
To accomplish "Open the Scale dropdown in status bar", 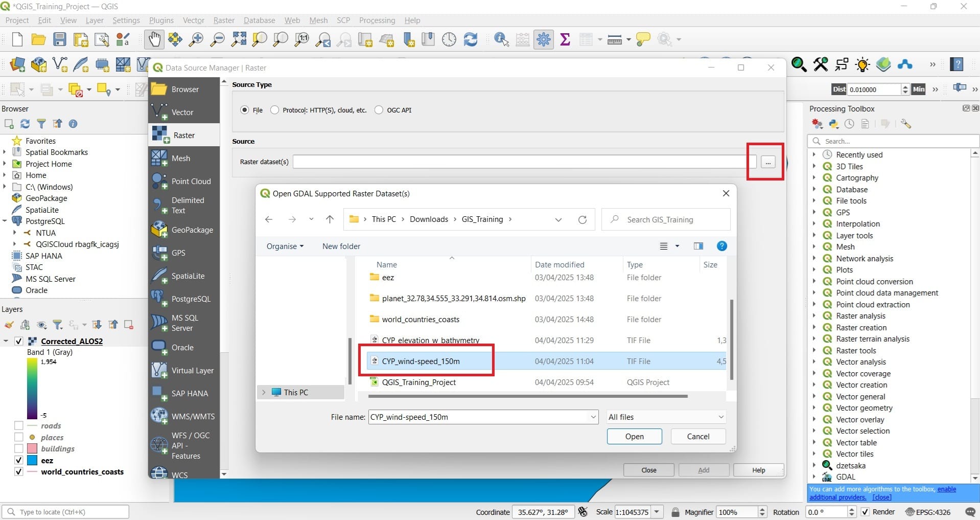I will tap(657, 512).
